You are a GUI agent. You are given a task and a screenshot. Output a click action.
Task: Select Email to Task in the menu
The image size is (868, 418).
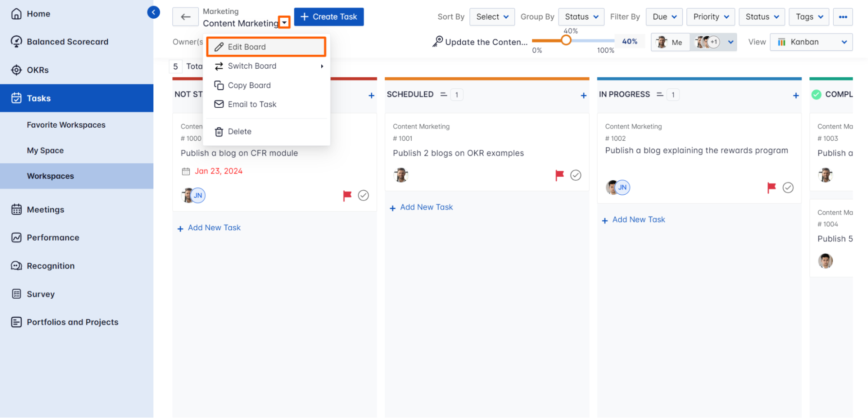[x=252, y=104]
